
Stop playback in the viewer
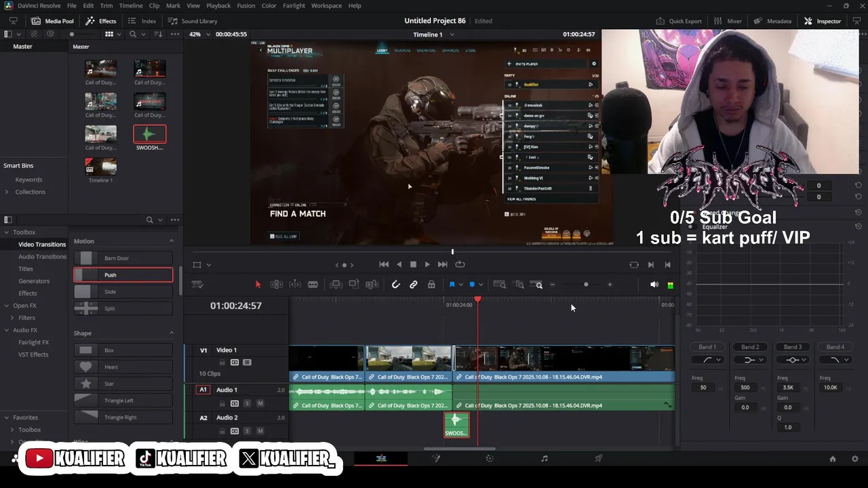[x=413, y=264]
